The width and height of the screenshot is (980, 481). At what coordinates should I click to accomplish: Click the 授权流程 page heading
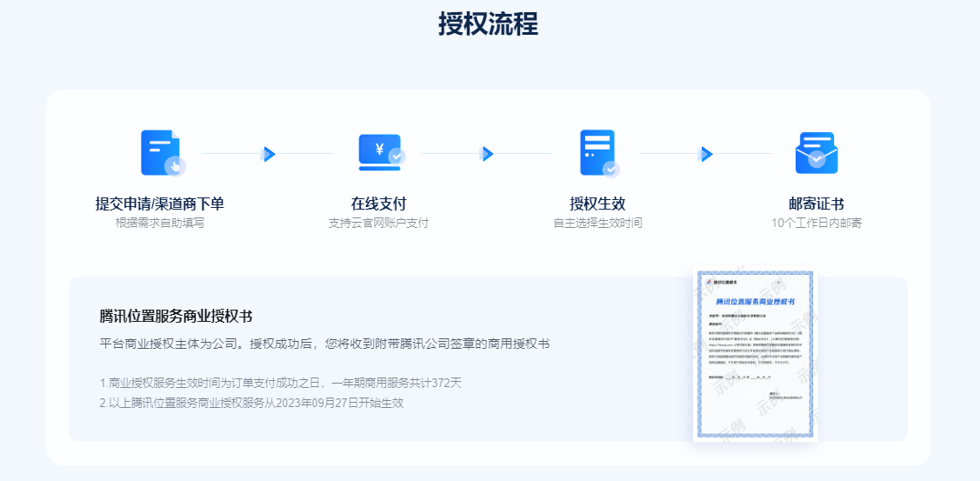(488, 25)
